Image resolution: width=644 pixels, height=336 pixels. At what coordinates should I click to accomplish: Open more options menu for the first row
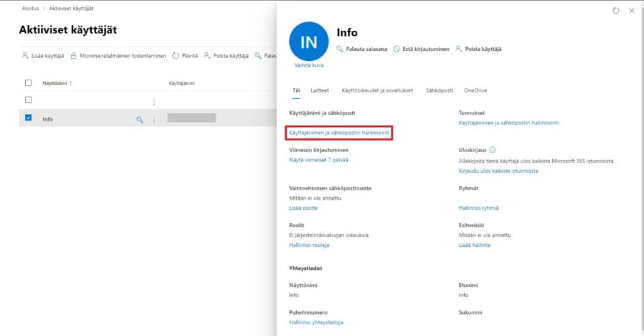click(x=154, y=102)
